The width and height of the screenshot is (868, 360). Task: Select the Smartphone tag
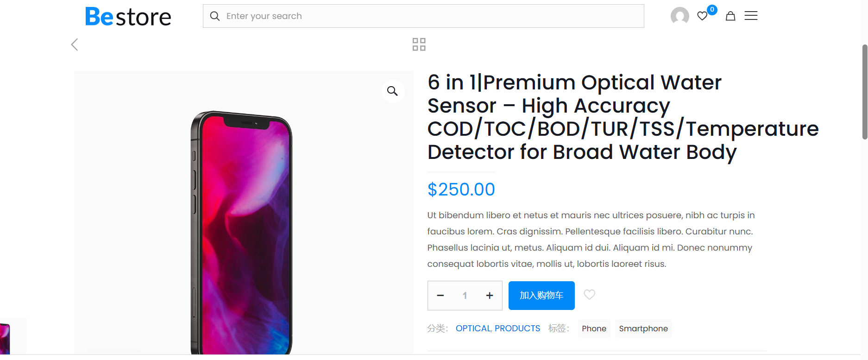[643, 328]
